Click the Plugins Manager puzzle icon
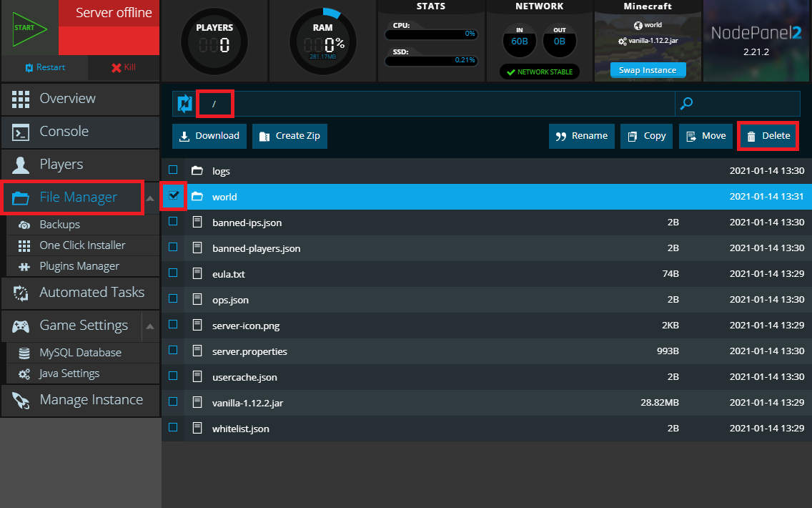The image size is (812, 508). (x=24, y=266)
